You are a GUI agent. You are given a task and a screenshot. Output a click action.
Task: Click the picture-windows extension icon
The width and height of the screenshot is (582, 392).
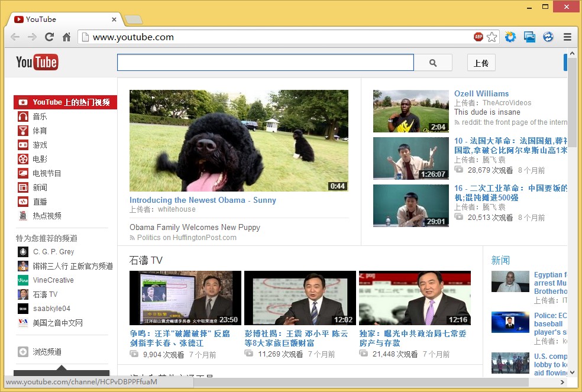529,37
